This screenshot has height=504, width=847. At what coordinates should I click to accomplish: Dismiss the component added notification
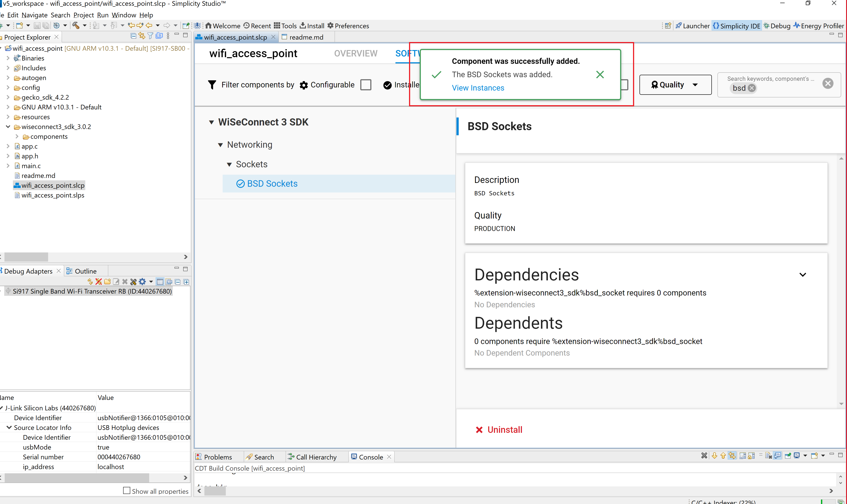tap(600, 75)
